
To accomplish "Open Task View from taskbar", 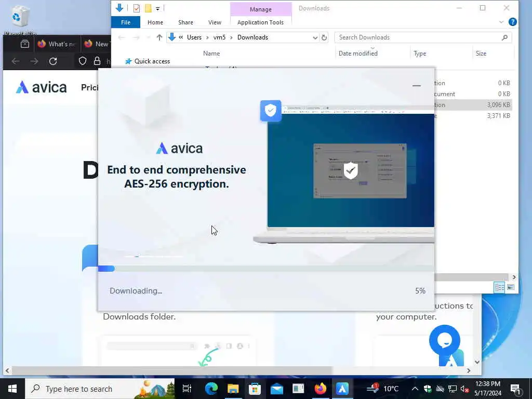I will click(187, 389).
